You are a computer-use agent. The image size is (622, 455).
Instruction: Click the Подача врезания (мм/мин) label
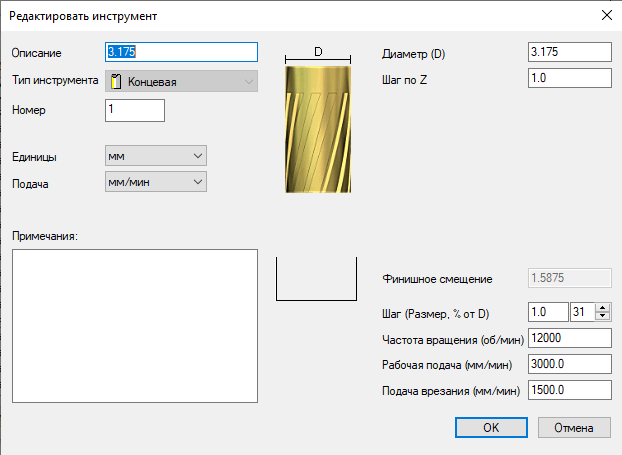pyautogui.click(x=451, y=391)
